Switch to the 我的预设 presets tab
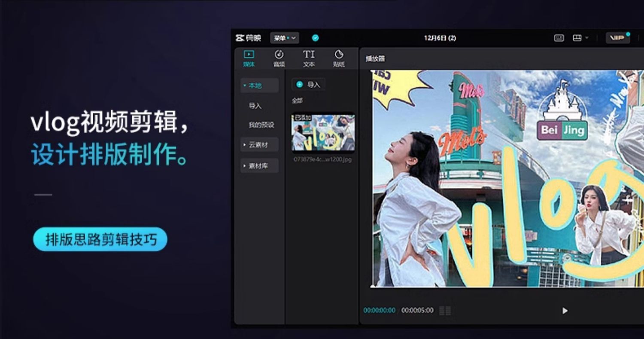This screenshot has height=339, width=644. click(x=262, y=125)
